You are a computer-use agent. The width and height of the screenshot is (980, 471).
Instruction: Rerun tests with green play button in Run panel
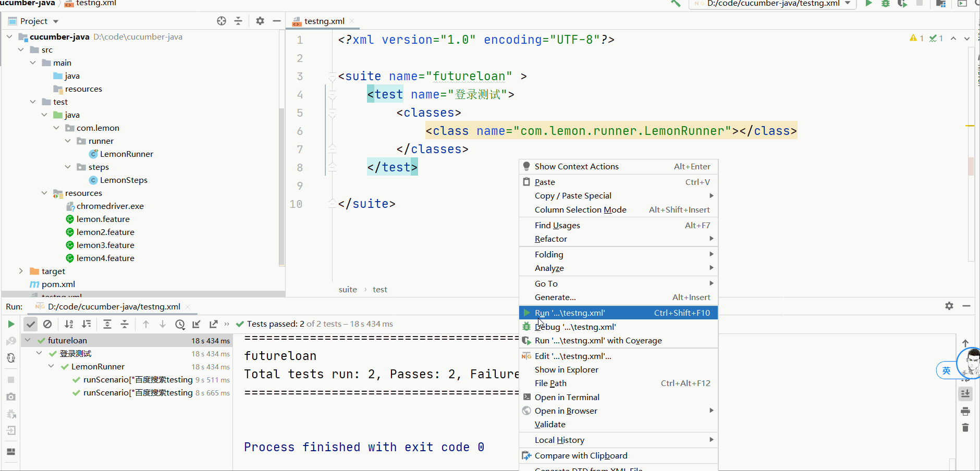pyautogui.click(x=11, y=324)
